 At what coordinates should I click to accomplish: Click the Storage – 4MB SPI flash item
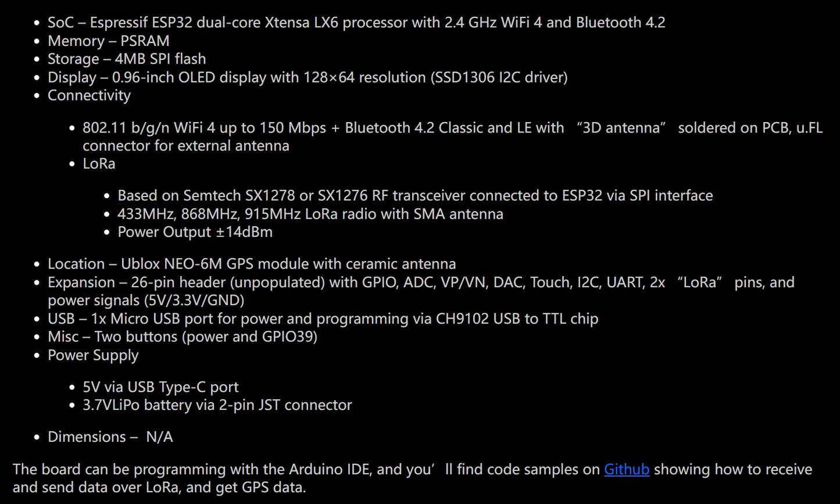127,59
